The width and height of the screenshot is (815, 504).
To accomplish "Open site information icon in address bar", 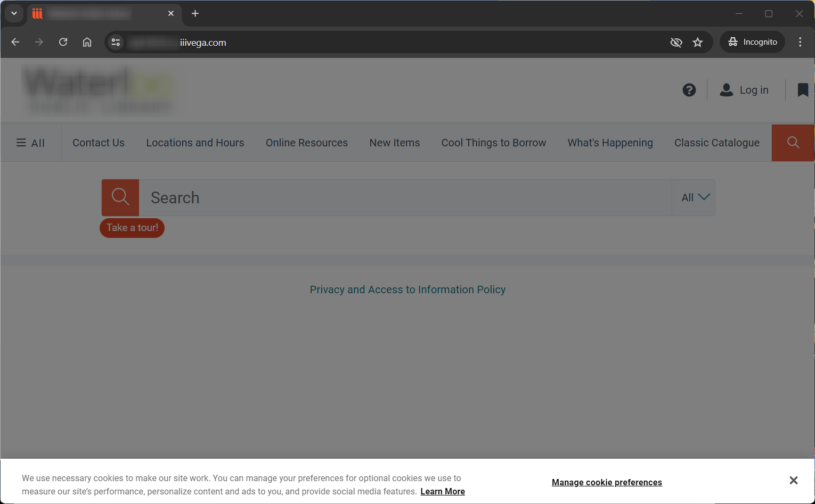I will (x=116, y=43).
